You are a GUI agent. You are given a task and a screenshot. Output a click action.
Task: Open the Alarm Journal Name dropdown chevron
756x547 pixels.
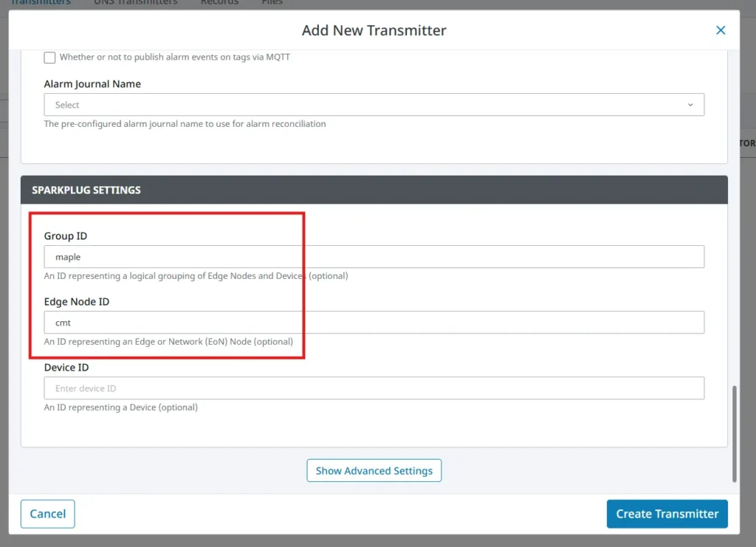point(691,104)
